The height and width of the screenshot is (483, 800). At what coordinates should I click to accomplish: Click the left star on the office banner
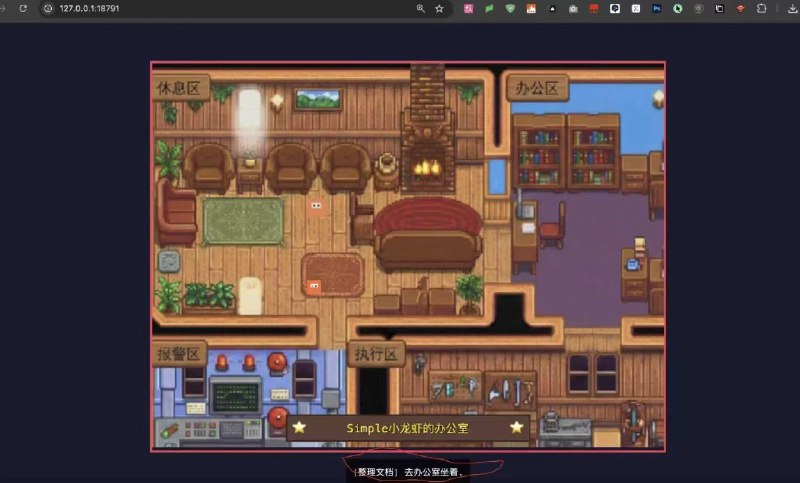pos(299,427)
